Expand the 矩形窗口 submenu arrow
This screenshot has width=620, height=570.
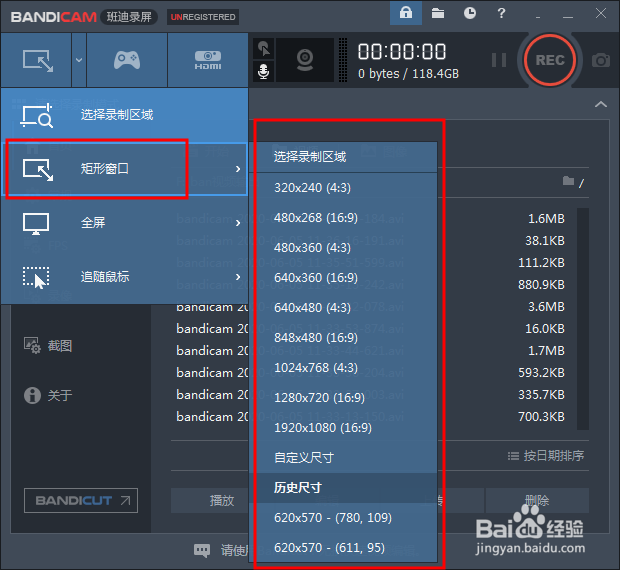[x=238, y=169]
